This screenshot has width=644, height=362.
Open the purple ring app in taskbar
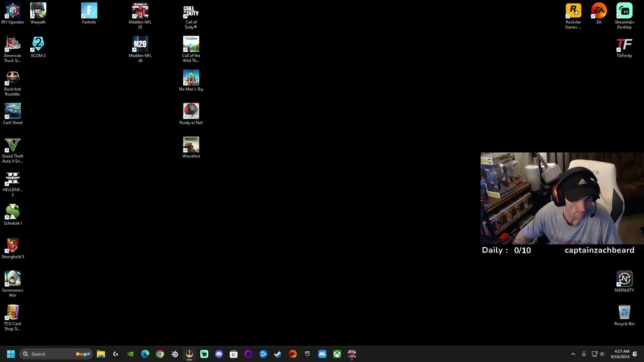[x=248, y=354]
